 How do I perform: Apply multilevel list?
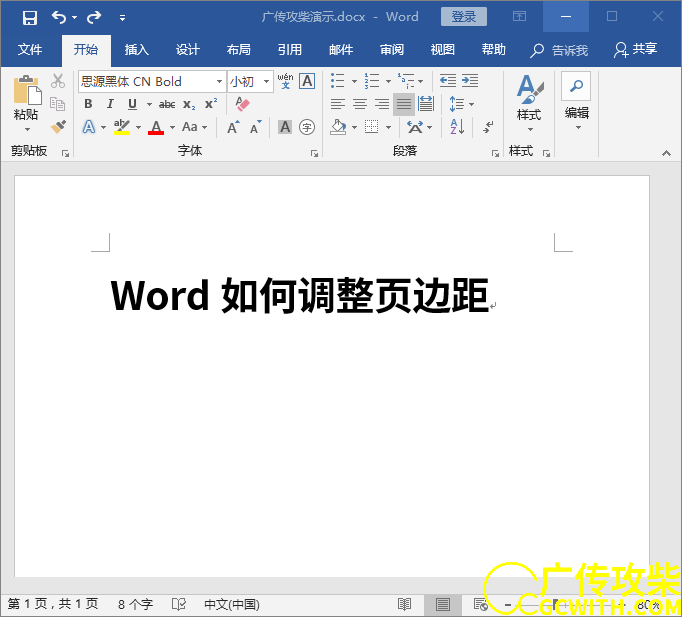406,81
